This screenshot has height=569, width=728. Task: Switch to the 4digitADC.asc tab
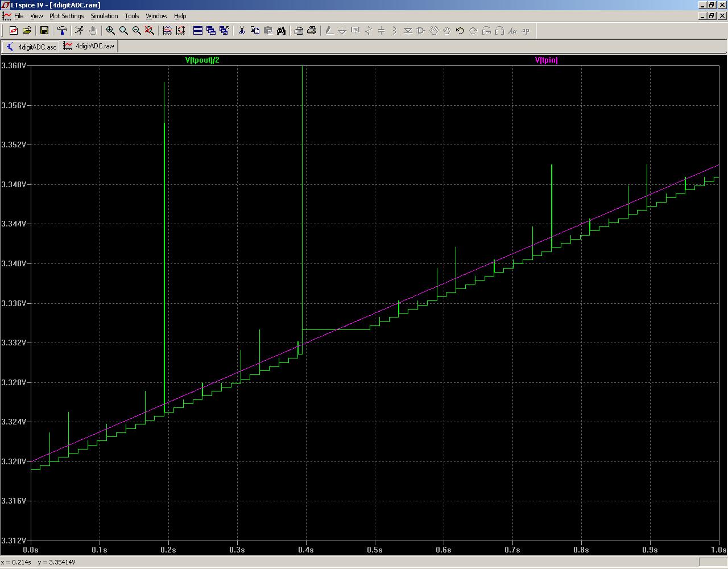(31, 47)
